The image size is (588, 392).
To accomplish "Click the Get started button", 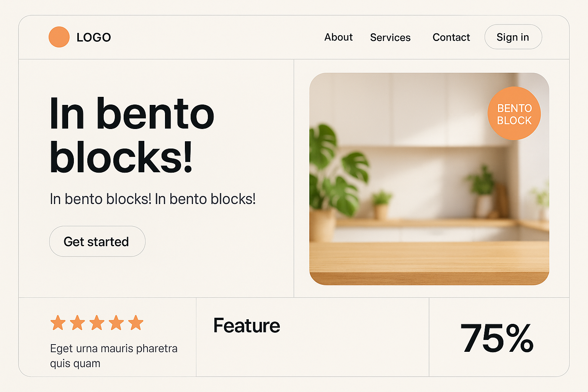I will click(97, 242).
